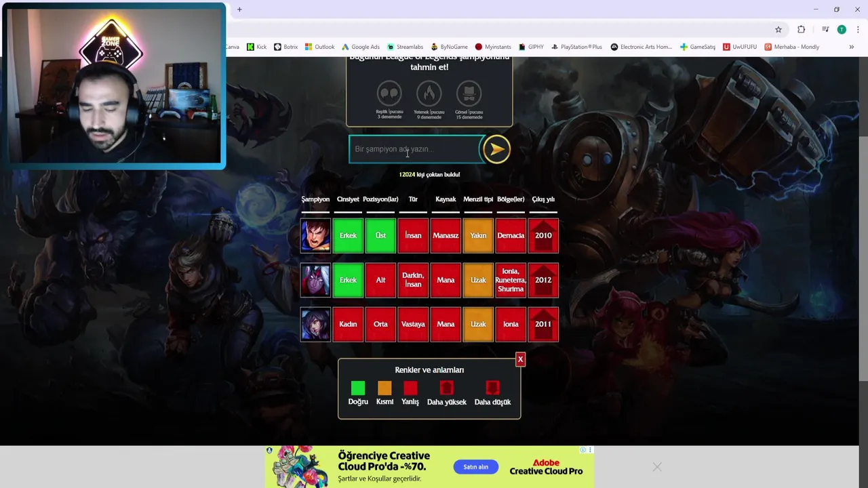Submit guess with the golden arrow button

coord(496,149)
